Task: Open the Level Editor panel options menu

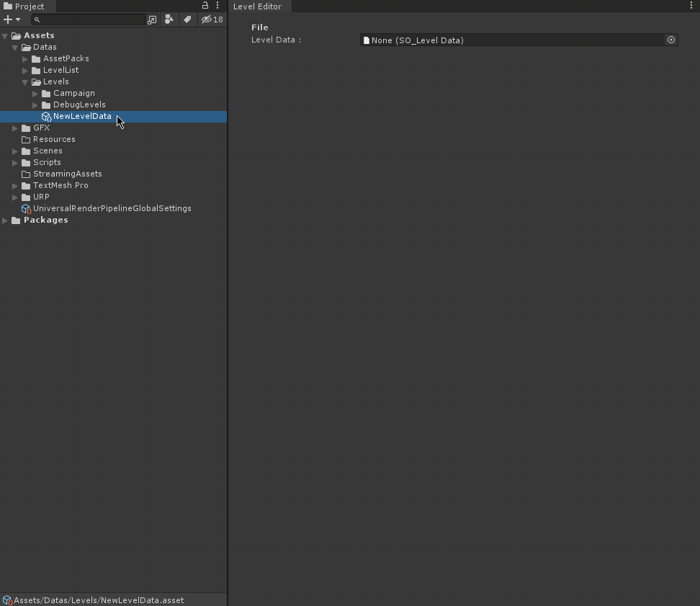Action: point(692,6)
